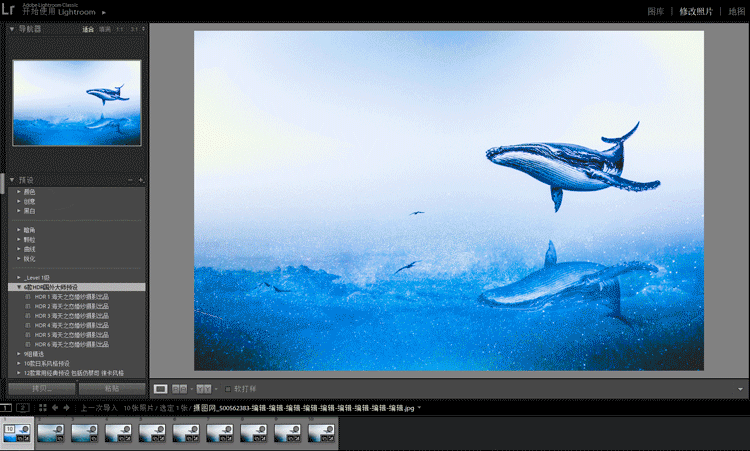750x451 pixels.
Task: Click the 拷贝 button
Action: [42, 388]
